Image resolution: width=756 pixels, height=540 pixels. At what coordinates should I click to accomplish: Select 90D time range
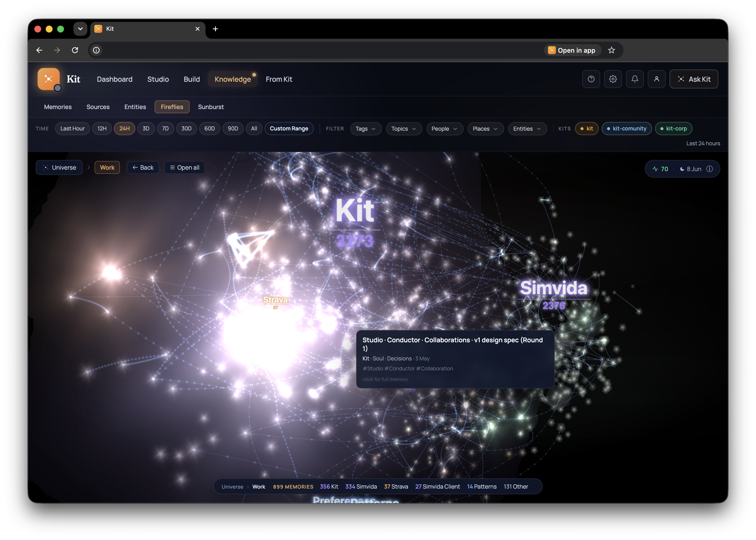pos(233,129)
